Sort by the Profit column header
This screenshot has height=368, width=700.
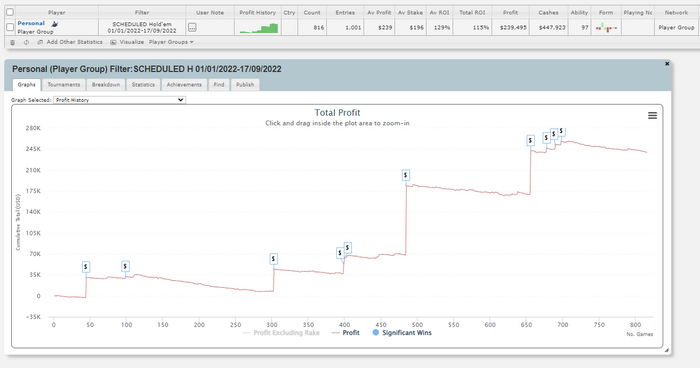click(510, 13)
